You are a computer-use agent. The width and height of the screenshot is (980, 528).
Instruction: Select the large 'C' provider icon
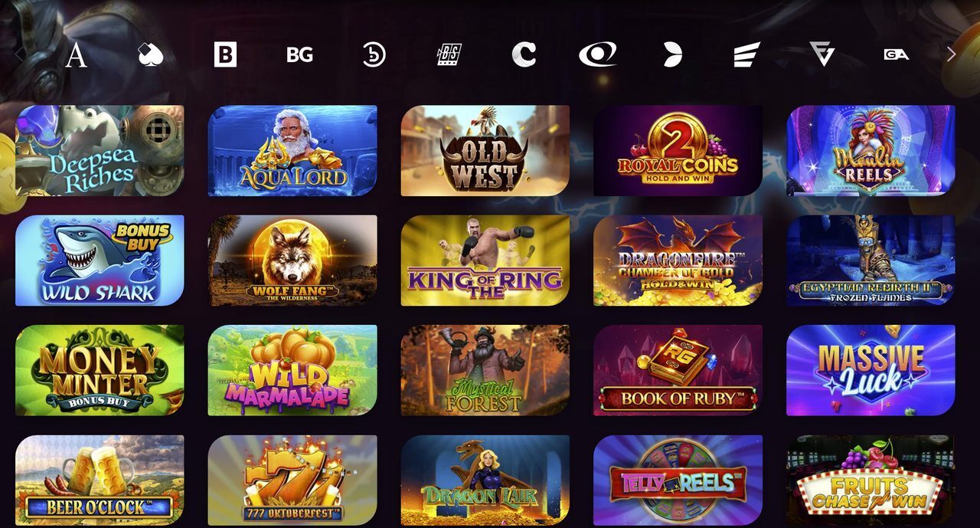click(x=524, y=54)
